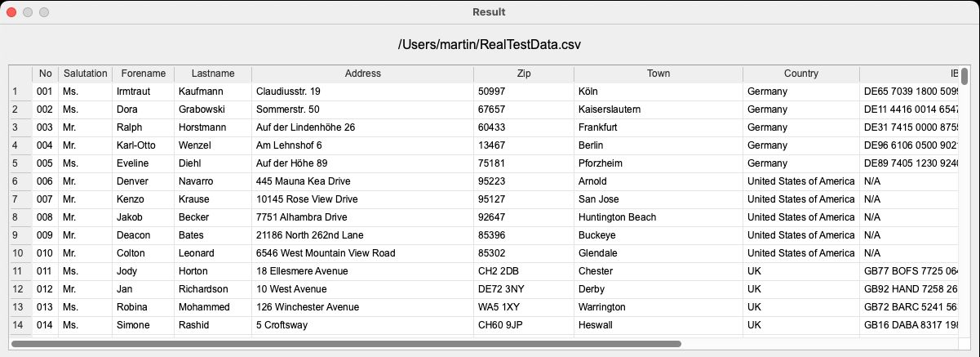Screen dimensions: 980x357
Task: Select the Robina forename cell
Action: pyautogui.click(x=143, y=307)
